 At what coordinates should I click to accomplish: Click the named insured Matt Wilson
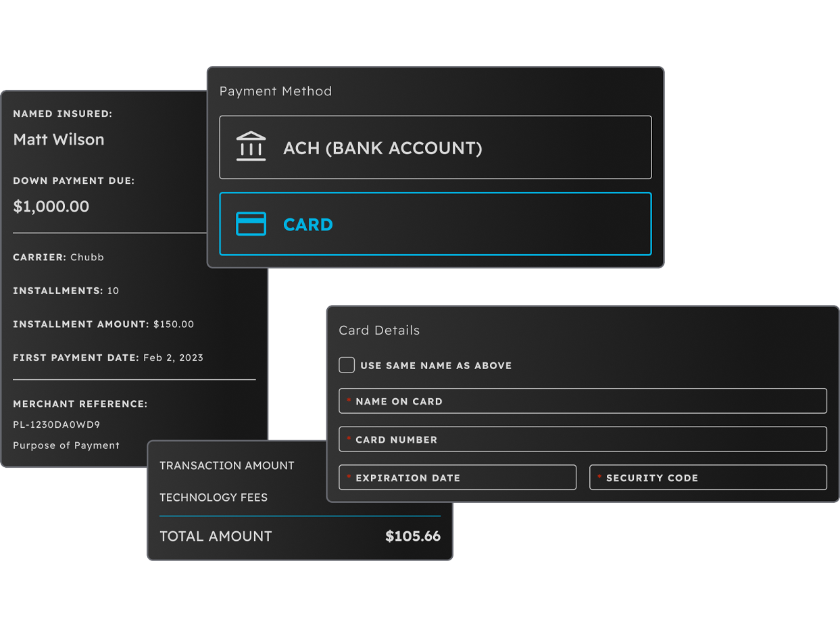[59, 139]
